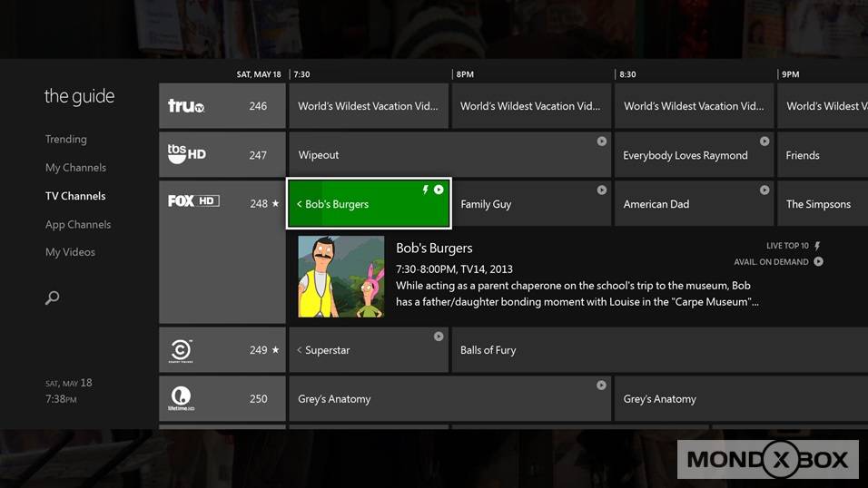Toggle favorite star on channel 248
868x488 pixels.
(x=276, y=204)
